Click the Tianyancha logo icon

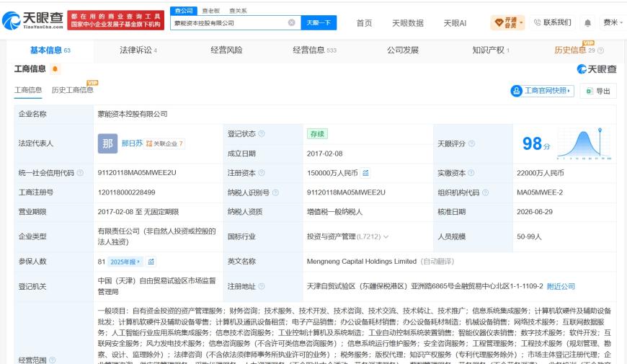coord(12,20)
